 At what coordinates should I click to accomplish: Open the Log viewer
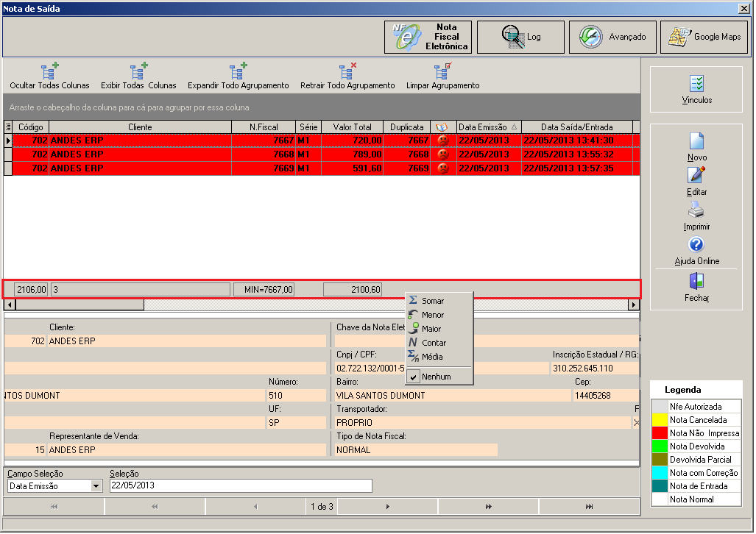[520, 37]
